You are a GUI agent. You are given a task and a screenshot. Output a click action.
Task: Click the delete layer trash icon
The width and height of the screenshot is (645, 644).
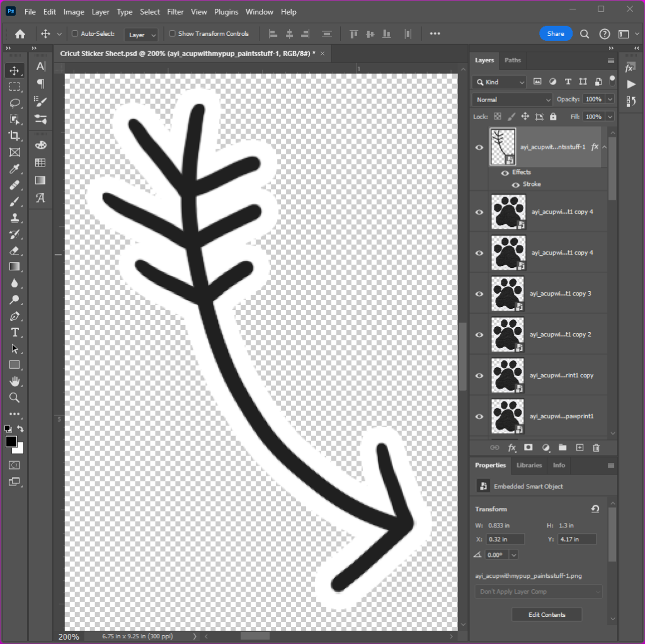596,447
